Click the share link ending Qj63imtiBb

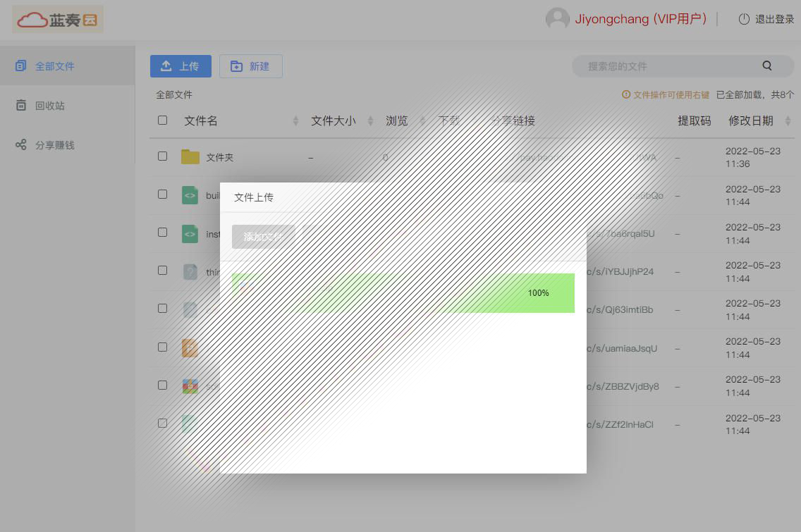(620, 310)
